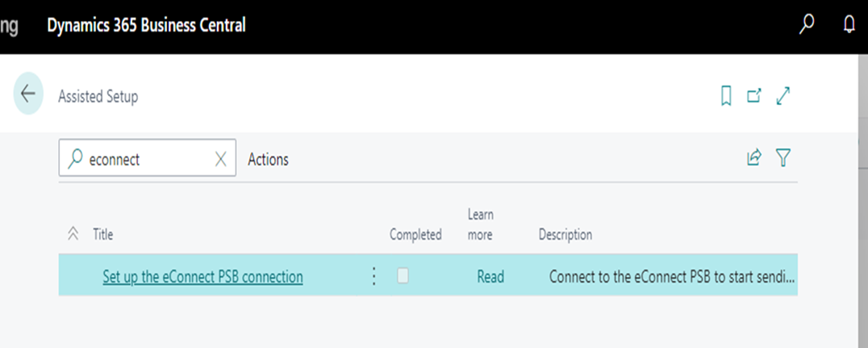Bookmark the Assisted Setup page

click(x=726, y=96)
